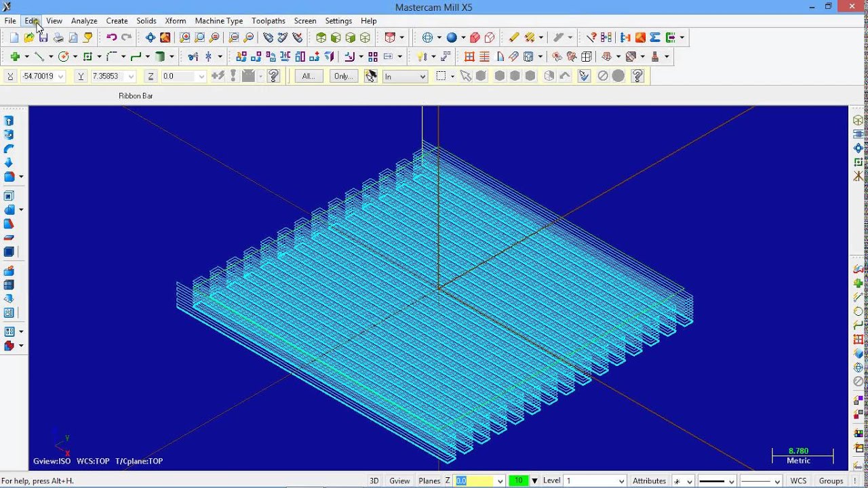Expand the color picker arrow beside green swatch
Viewport: 868px width, 488px height.
tap(534, 481)
